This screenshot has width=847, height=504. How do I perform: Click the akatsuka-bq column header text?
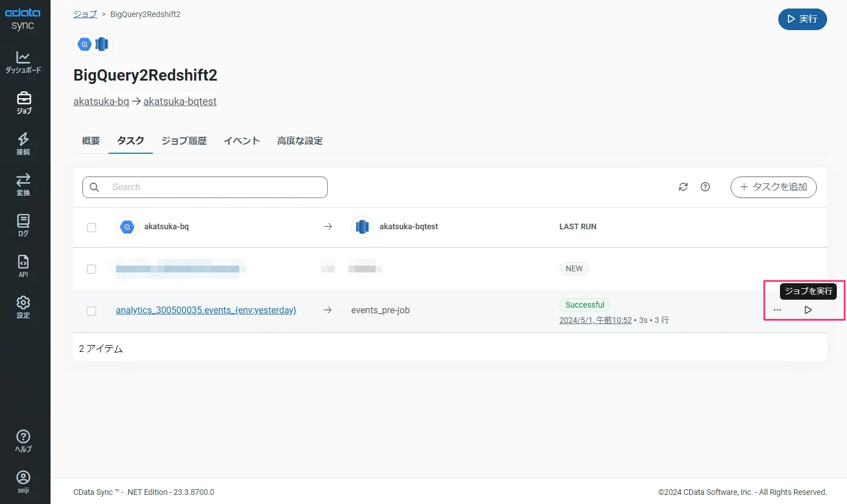click(166, 226)
